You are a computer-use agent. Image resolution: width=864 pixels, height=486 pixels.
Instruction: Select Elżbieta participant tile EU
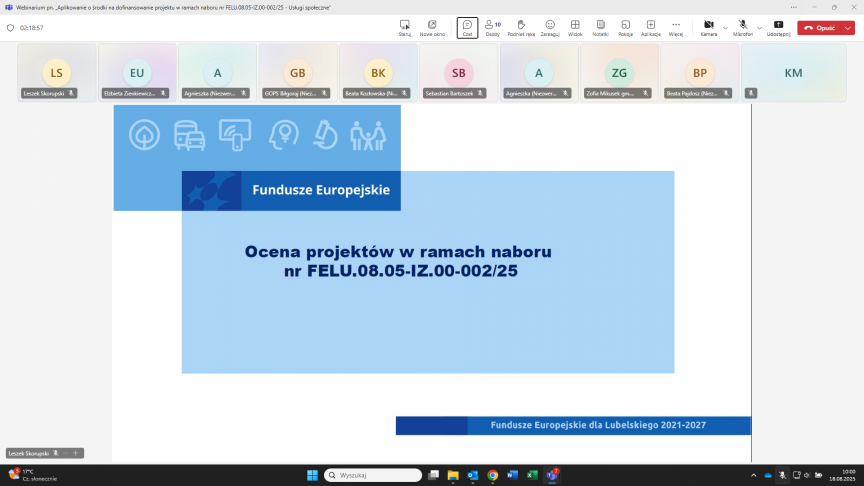[137, 73]
